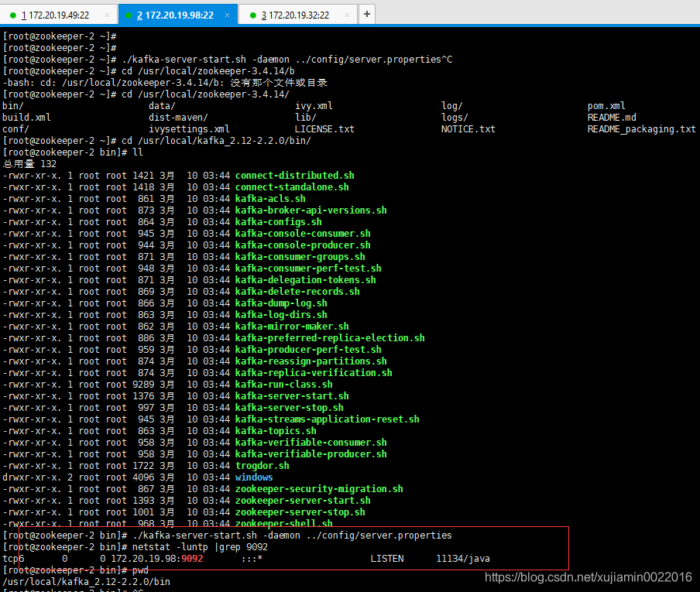Click kafka-reassign-partitions.sh entry
Viewport: 700px width, 592px height.
(311, 361)
